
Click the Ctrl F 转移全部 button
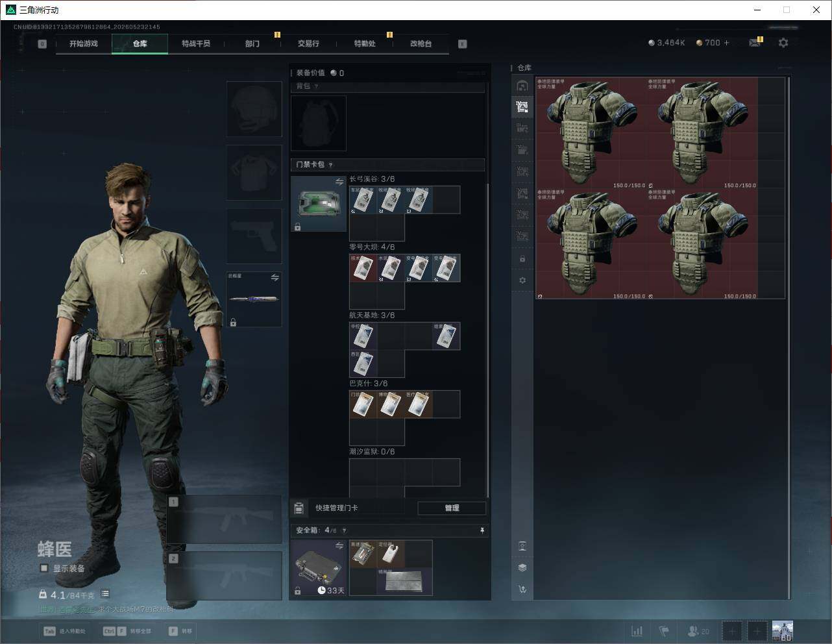[x=127, y=631]
